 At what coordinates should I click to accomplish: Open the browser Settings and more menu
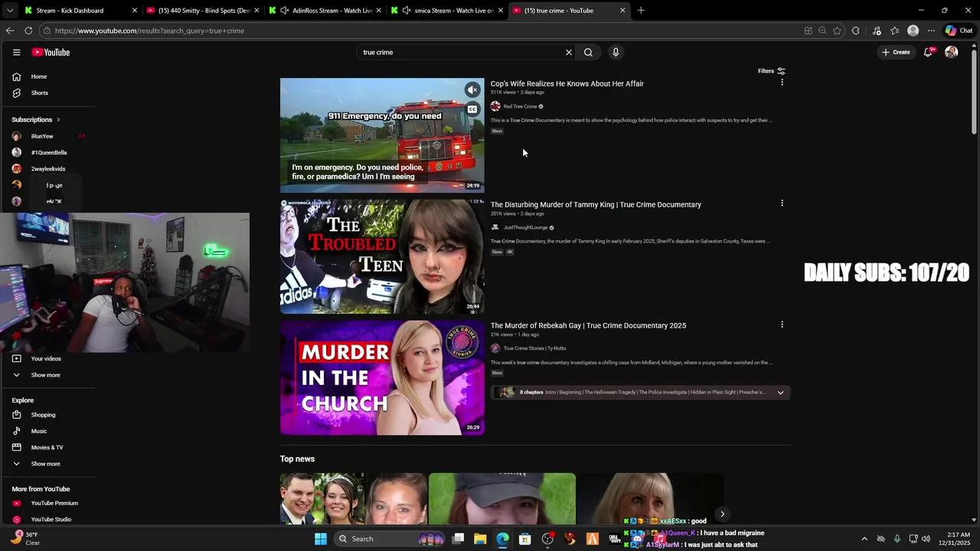click(931, 31)
